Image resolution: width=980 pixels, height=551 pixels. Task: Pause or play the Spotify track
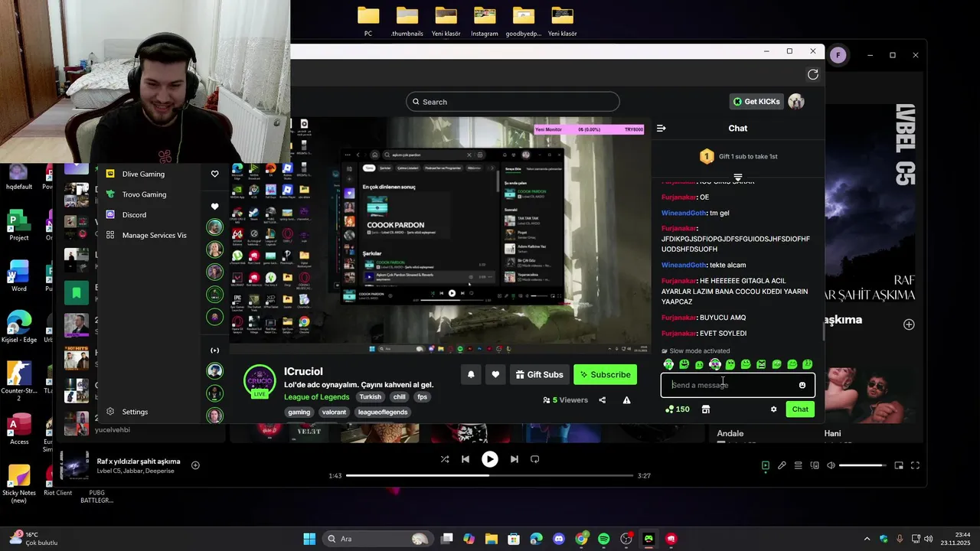coord(490,459)
